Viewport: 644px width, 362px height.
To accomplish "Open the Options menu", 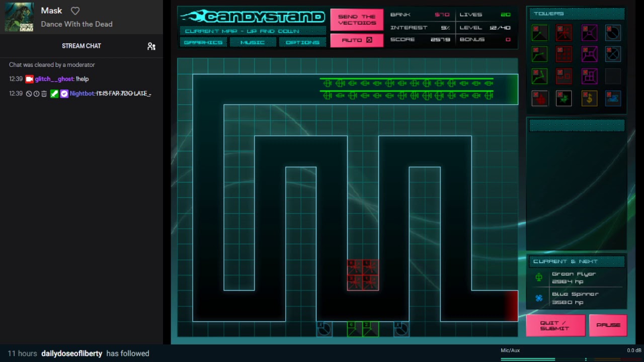I will (x=302, y=42).
